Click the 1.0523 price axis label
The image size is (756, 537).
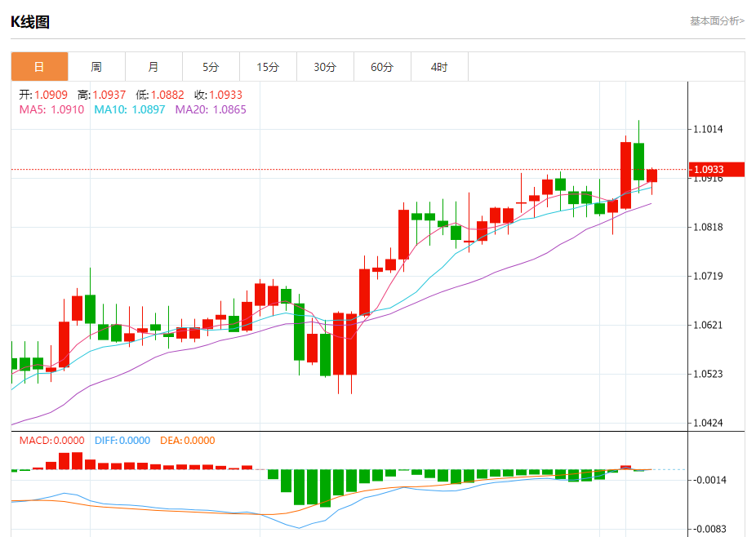(x=708, y=374)
